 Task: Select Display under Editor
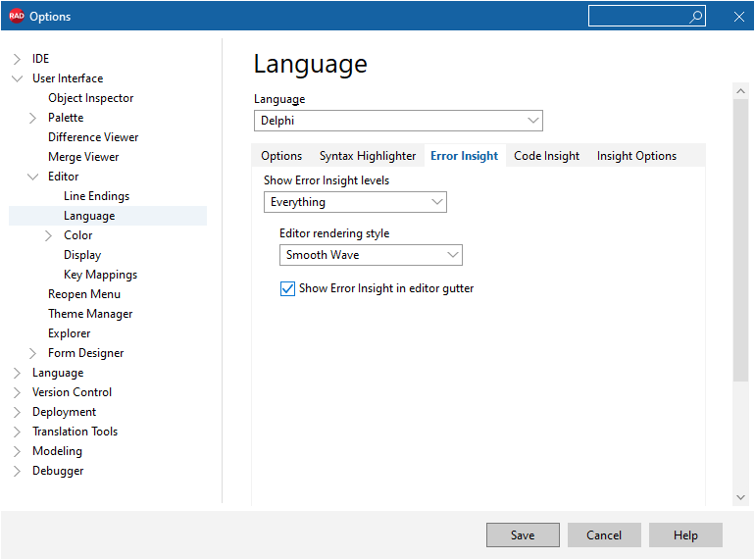[82, 255]
